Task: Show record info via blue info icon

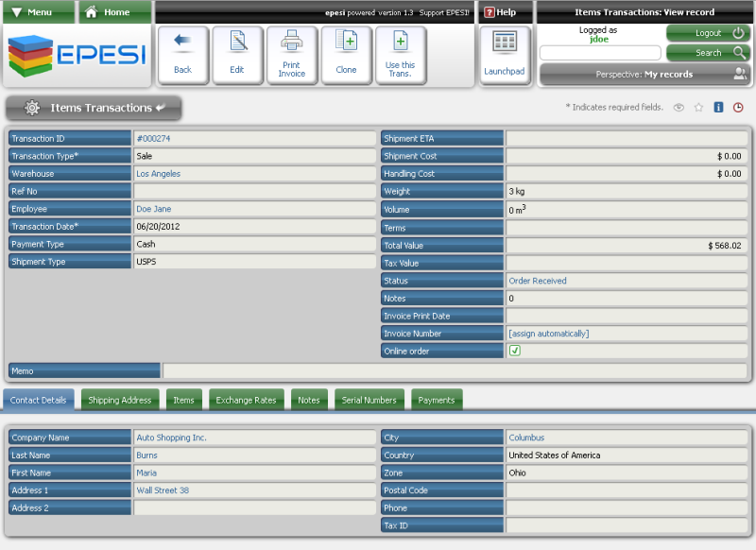Action: (718, 108)
